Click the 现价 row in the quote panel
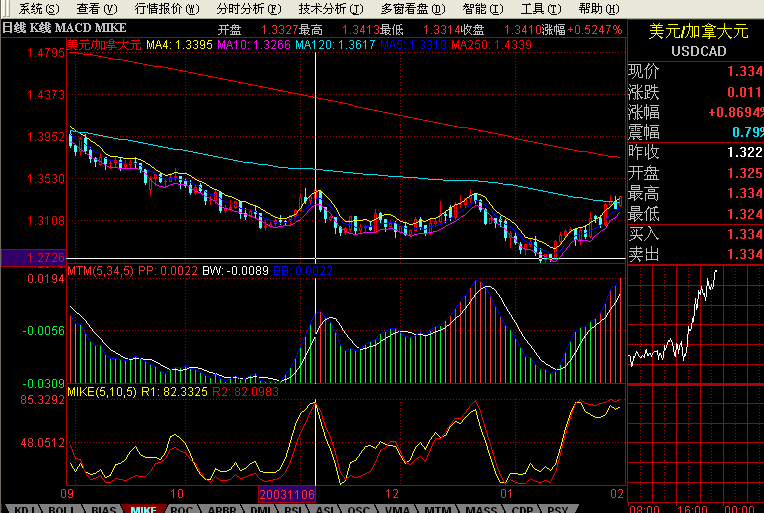The image size is (764, 513). (696, 72)
